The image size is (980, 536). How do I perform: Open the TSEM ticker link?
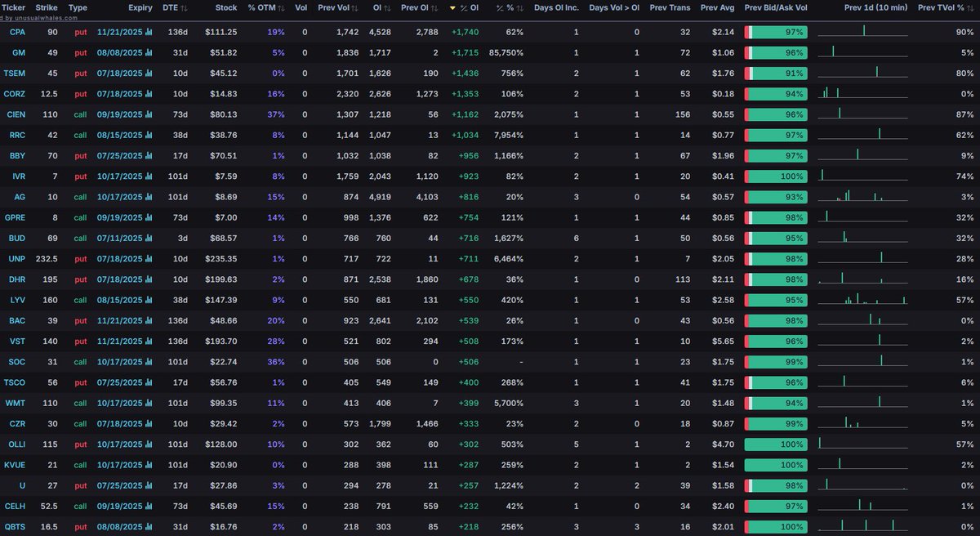pyautogui.click(x=16, y=73)
